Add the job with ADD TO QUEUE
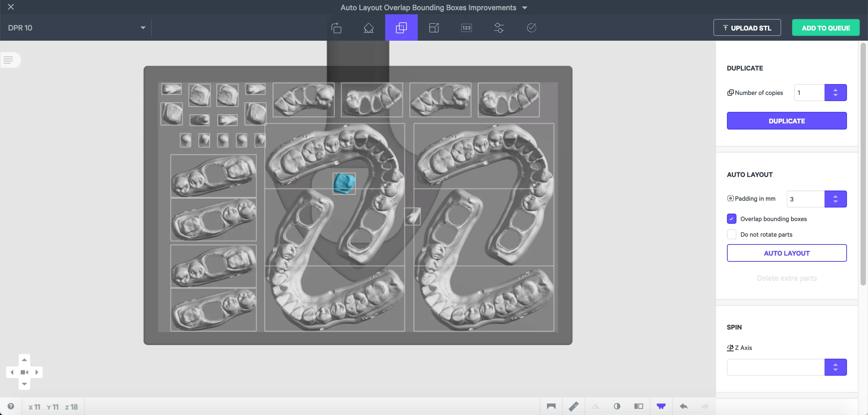The width and height of the screenshot is (868, 415). click(826, 28)
